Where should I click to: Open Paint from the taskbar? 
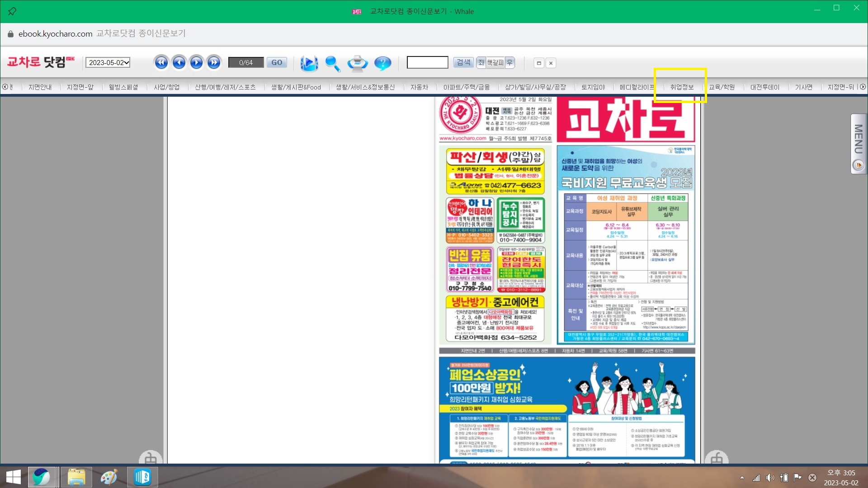tap(109, 477)
